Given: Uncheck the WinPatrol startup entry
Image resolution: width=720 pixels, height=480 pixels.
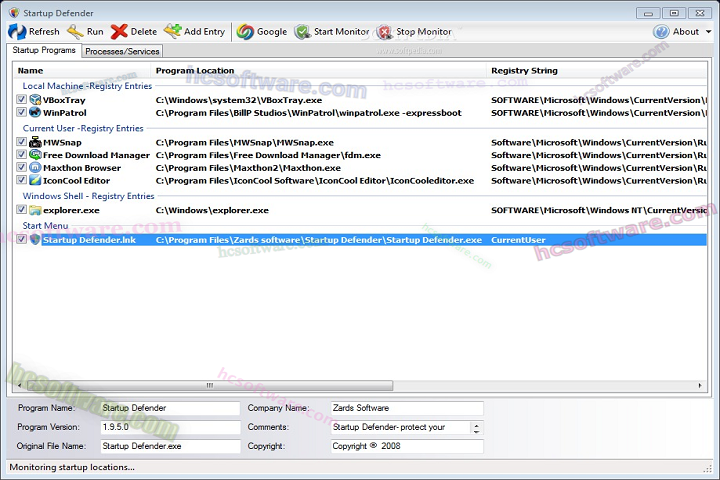Looking at the screenshot, I should pos(21,112).
